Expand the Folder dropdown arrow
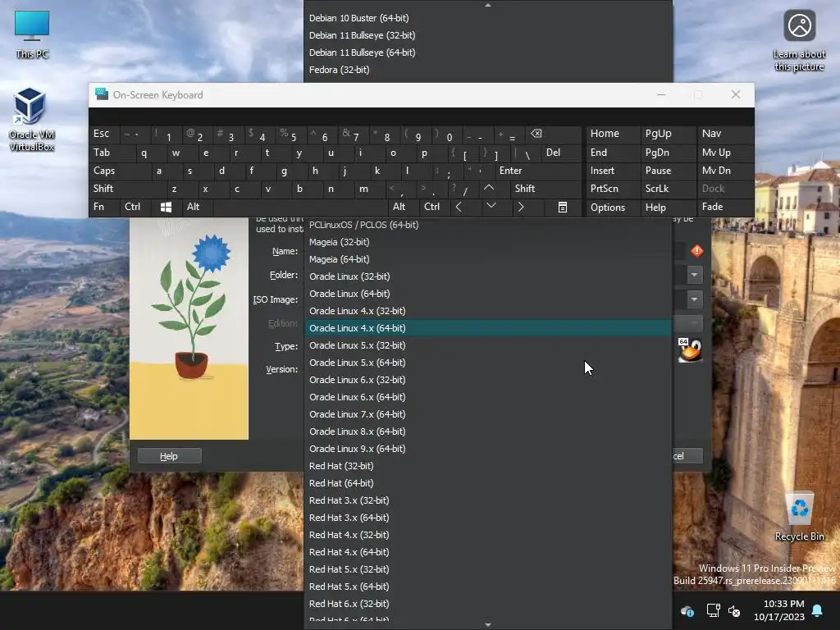Screen dimensions: 840x630 [694, 275]
